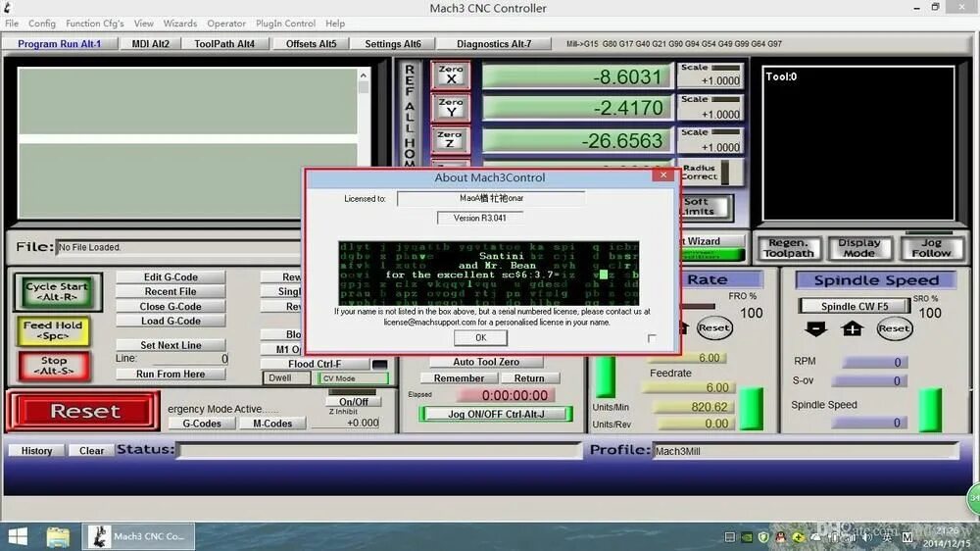
Task: Click the M-Codes button
Action: click(x=272, y=424)
